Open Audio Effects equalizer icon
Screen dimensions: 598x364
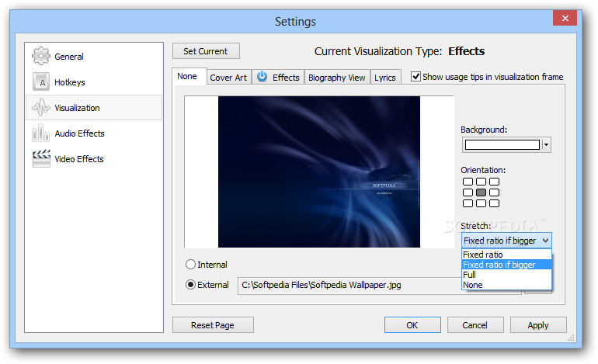(41, 133)
